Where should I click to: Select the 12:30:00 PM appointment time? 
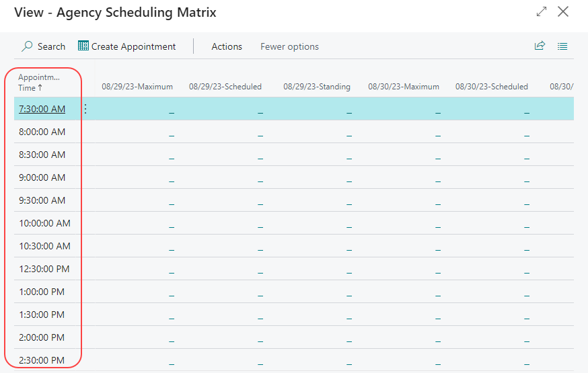[x=44, y=269]
